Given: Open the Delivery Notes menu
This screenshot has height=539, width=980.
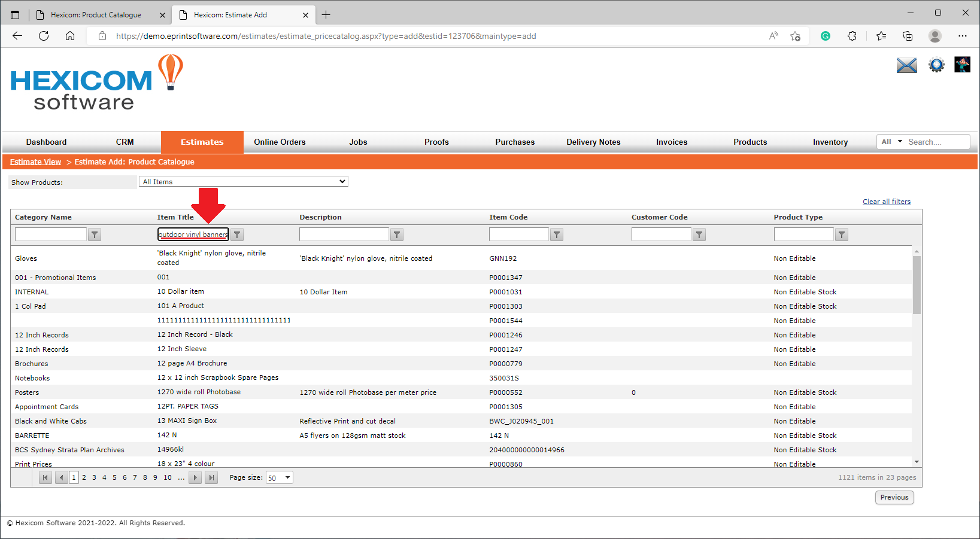Looking at the screenshot, I should 593,142.
